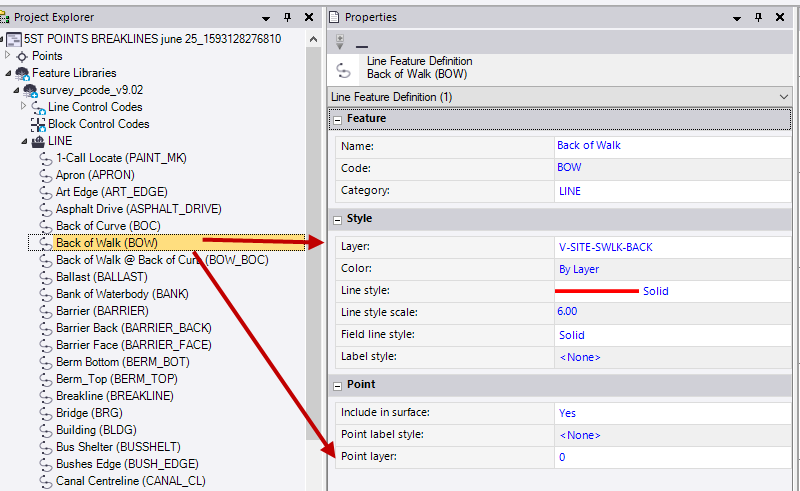
Task: Click the line icon beside Art Edge
Action: click(46, 192)
